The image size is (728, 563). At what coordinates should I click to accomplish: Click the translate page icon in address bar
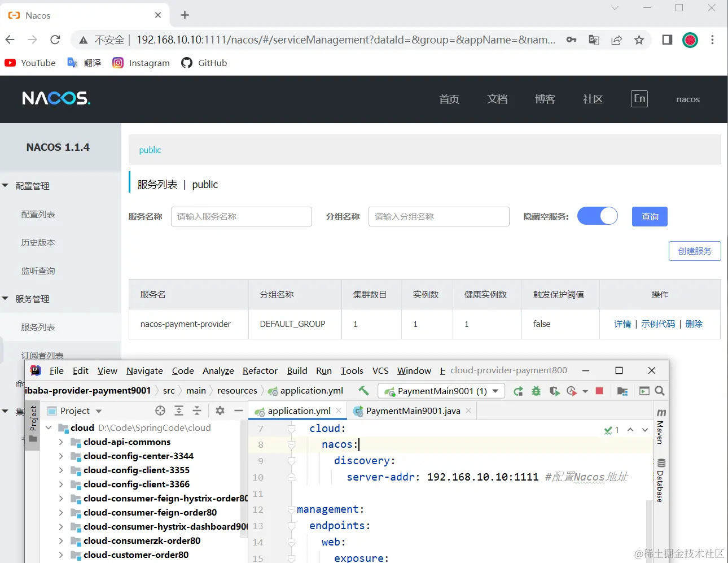(x=594, y=40)
